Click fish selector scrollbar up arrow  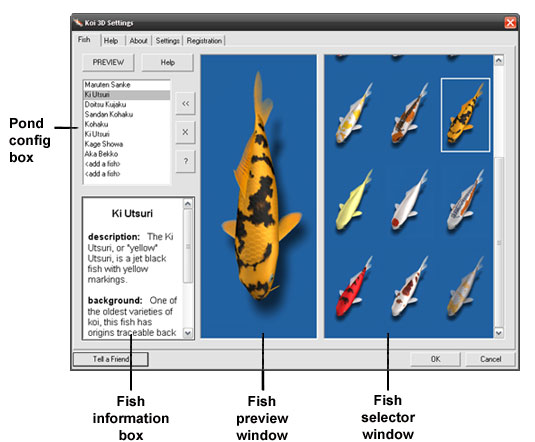point(499,61)
